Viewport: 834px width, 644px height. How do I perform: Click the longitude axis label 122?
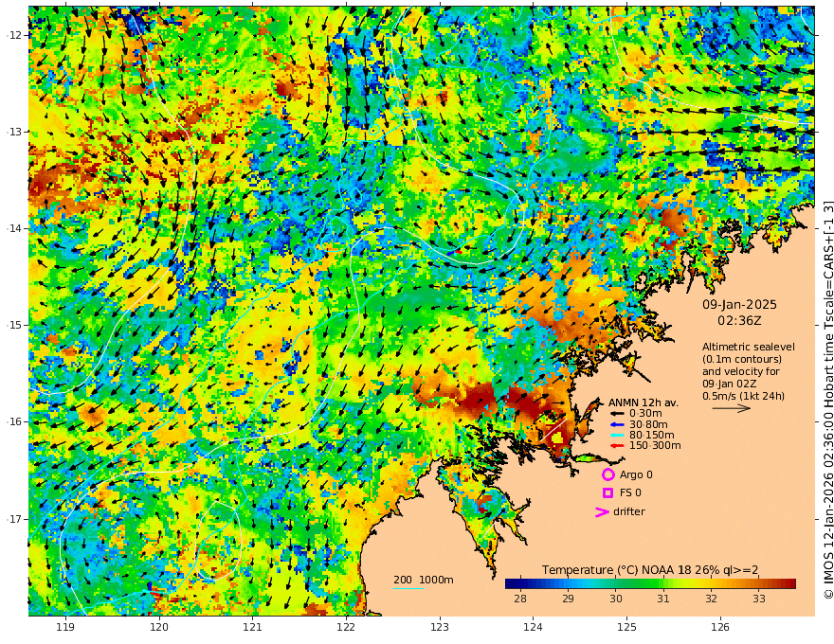[x=346, y=628]
